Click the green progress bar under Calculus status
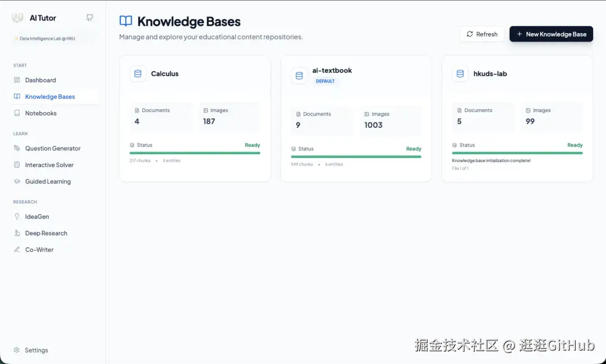The width and height of the screenshot is (606, 364). (x=194, y=153)
